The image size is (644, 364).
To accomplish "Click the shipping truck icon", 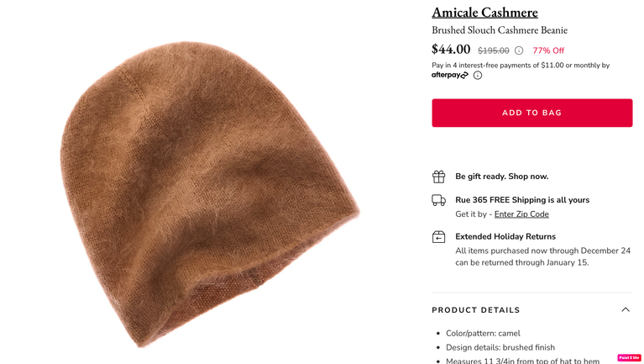I will coord(438,200).
